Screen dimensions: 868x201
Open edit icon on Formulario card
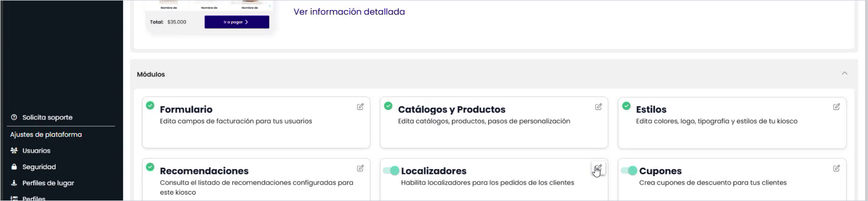(x=360, y=107)
